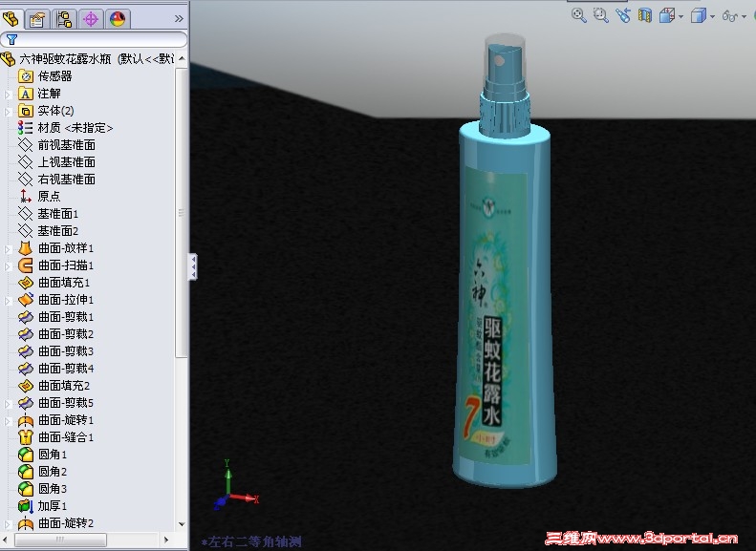
Task: Expand the 曲面-旋转1 feature
Action: pos(8,421)
